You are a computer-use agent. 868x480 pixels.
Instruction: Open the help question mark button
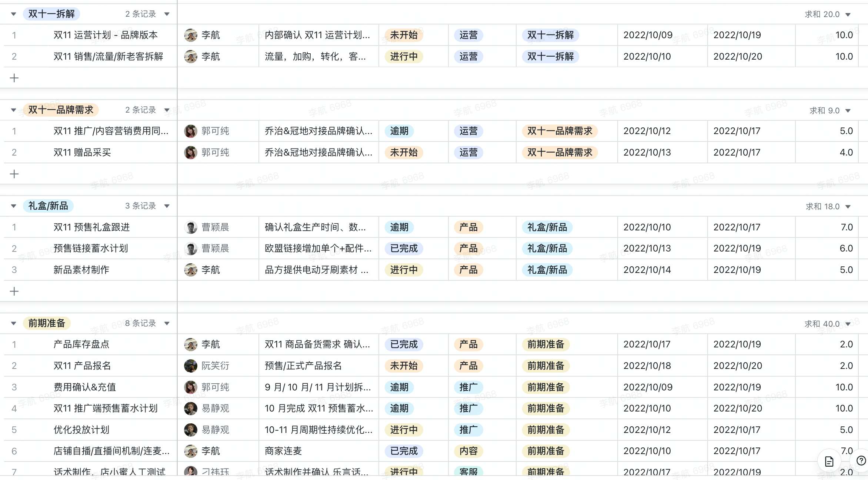point(861,460)
